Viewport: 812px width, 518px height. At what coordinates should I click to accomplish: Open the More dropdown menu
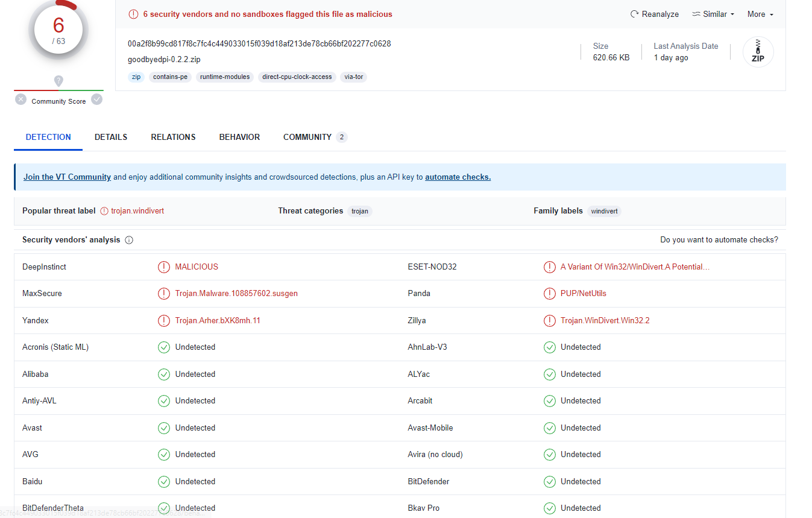760,14
